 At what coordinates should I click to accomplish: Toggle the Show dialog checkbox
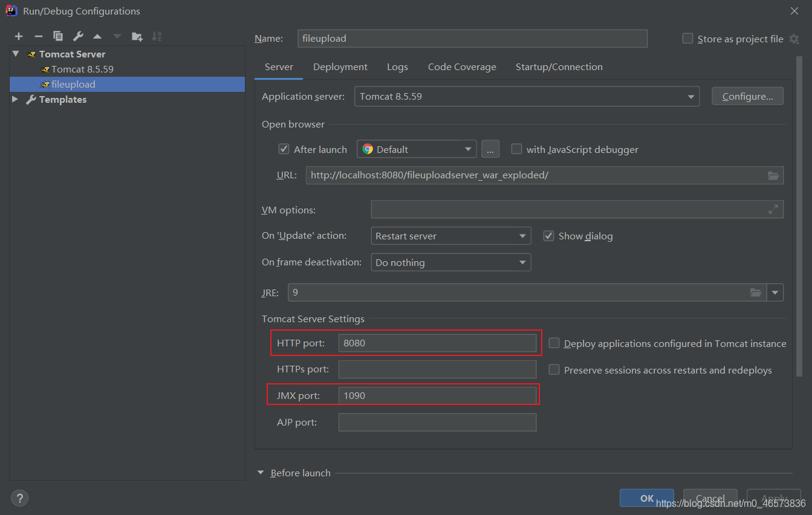548,236
